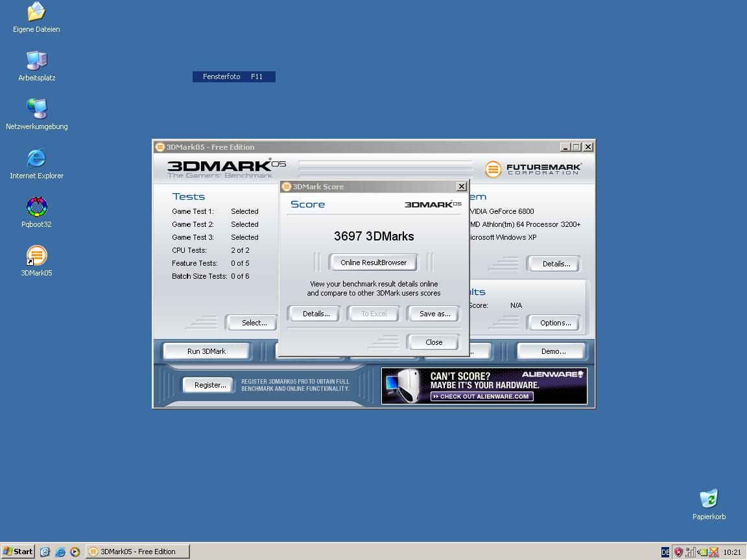Click the Windows XP system text
747x560 pixels.
[503, 237]
